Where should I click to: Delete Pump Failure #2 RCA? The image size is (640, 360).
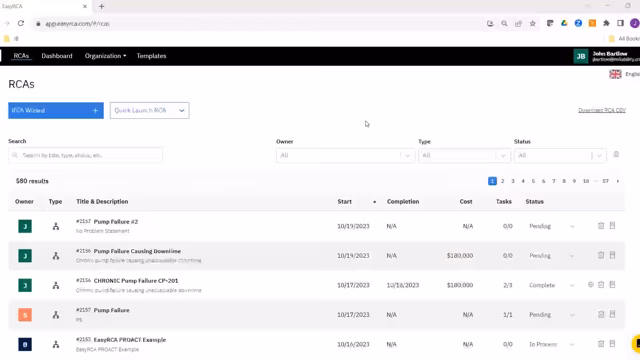(601, 226)
